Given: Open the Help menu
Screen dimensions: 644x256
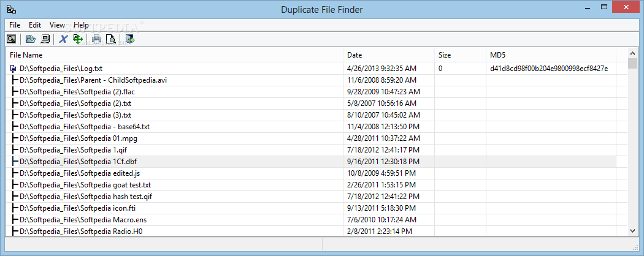Looking at the screenshot, I should (x=81, y=25).
